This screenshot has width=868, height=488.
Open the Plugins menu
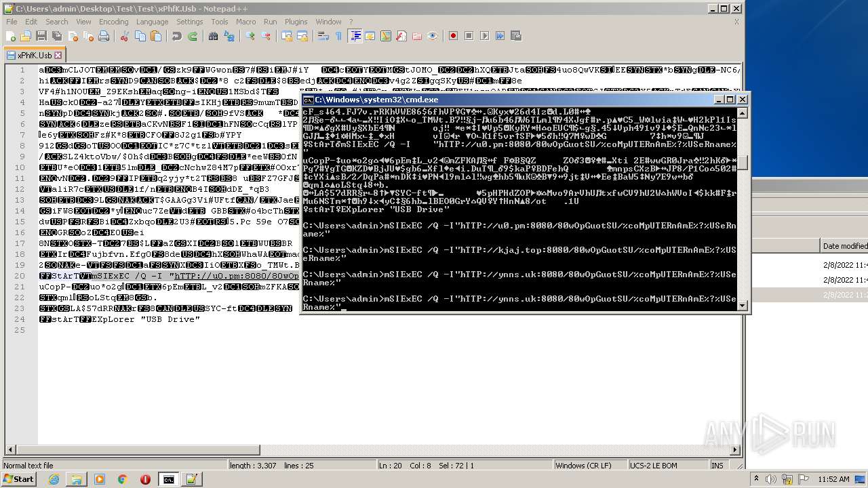[296, 22]
